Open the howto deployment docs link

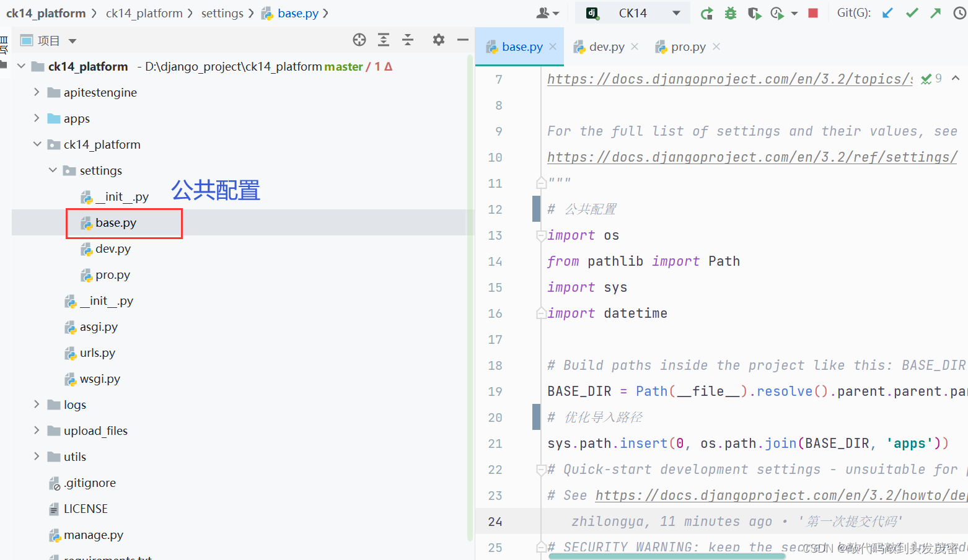pos(781,496)
